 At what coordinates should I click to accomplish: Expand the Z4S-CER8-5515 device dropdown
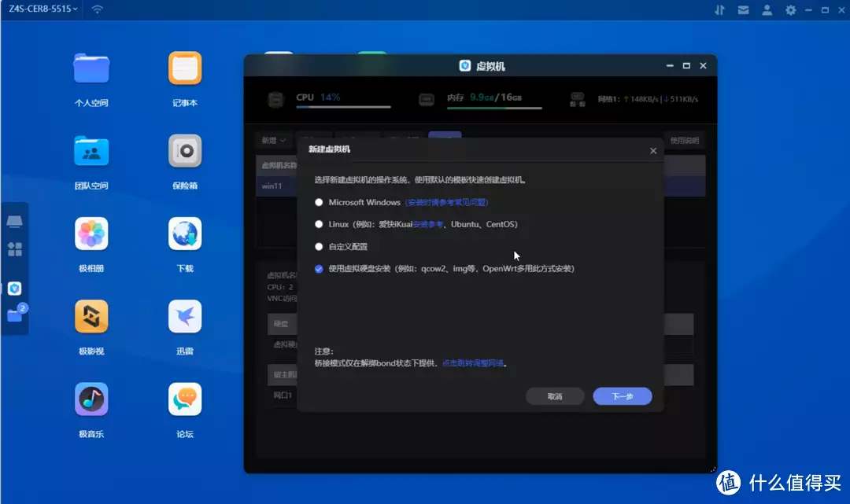click(43, 9)
